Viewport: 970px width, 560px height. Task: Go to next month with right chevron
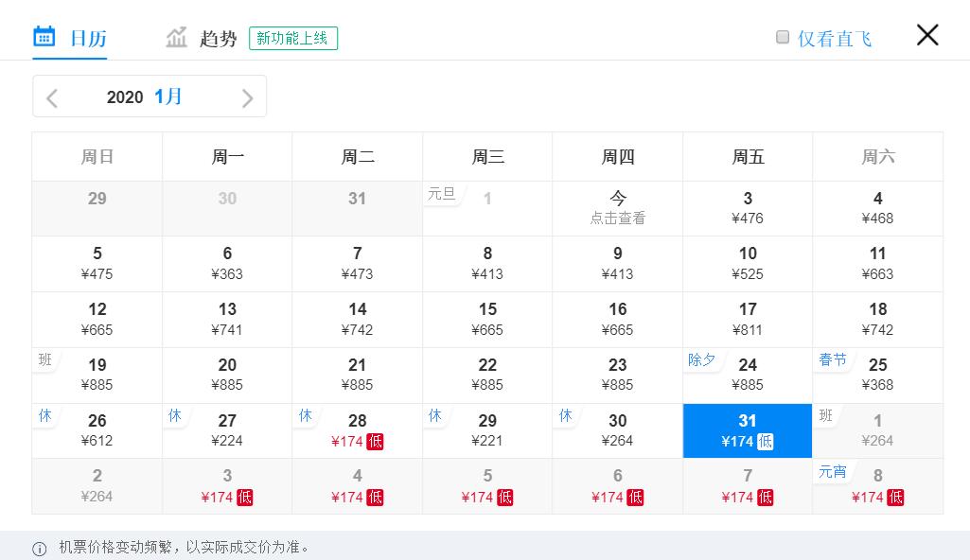tap(247, 97)
